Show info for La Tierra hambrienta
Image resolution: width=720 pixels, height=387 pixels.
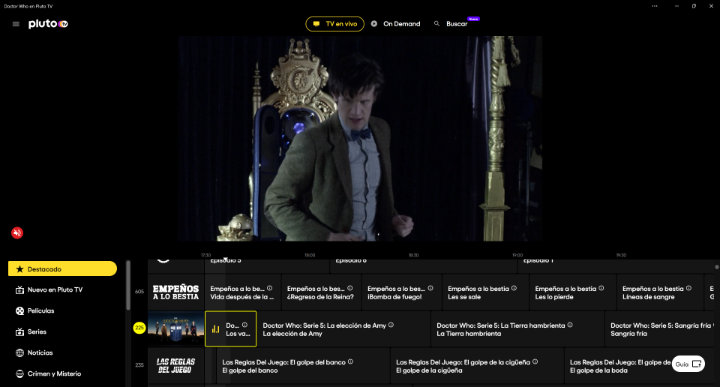570,325
